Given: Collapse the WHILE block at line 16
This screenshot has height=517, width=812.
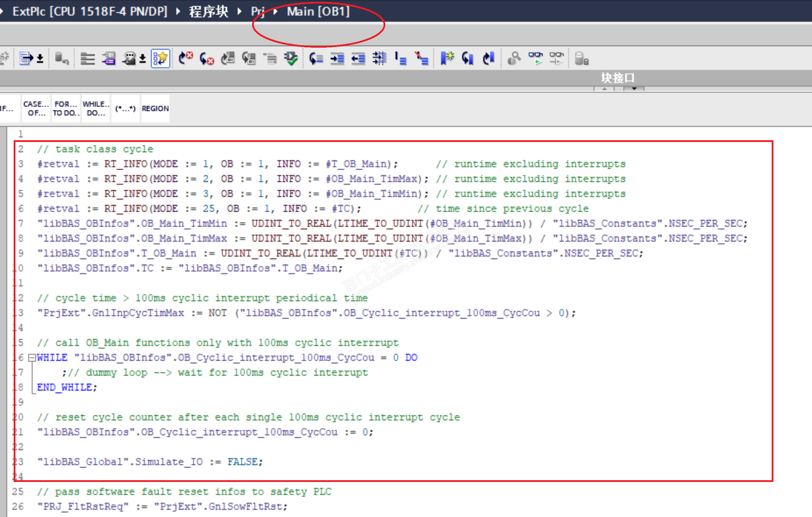Looking at the screenshot, I should pyautogui.click(x=32, y=358).
